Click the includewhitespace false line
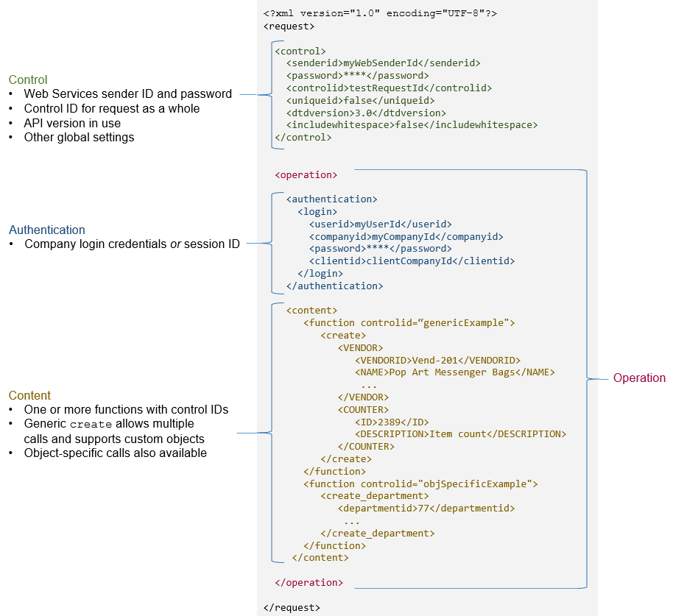This screenshot has height=616, width=673. click(x=412, y=125)
